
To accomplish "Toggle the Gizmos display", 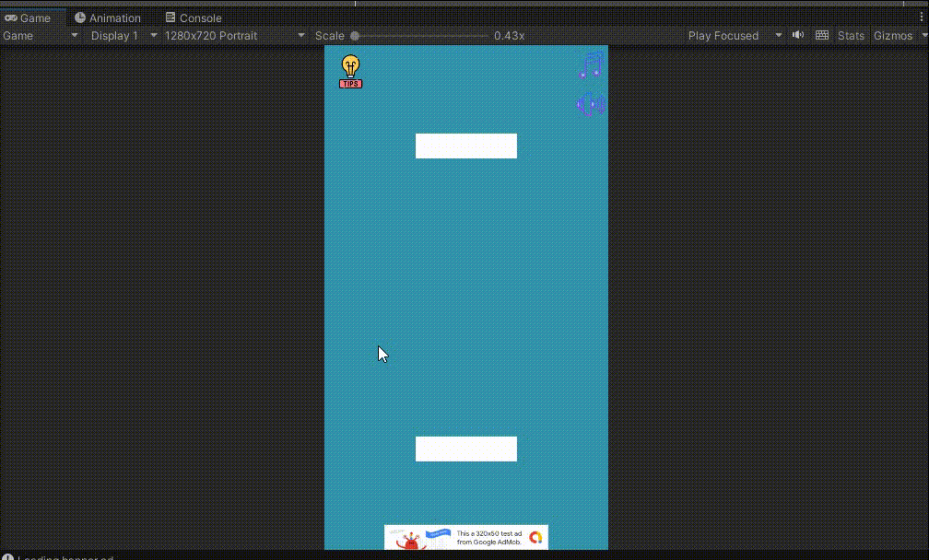I will pyautogui.click(x=893, y=35).
